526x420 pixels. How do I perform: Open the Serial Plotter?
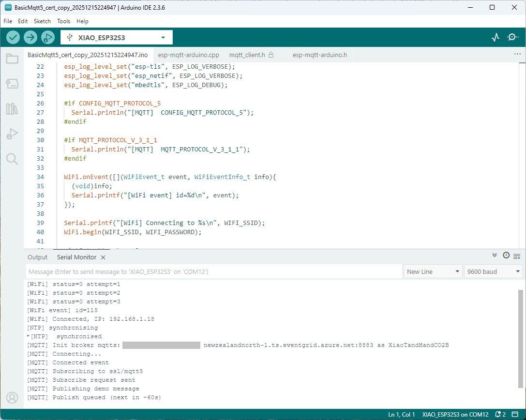pyautogui.click(x=495, y=37)
